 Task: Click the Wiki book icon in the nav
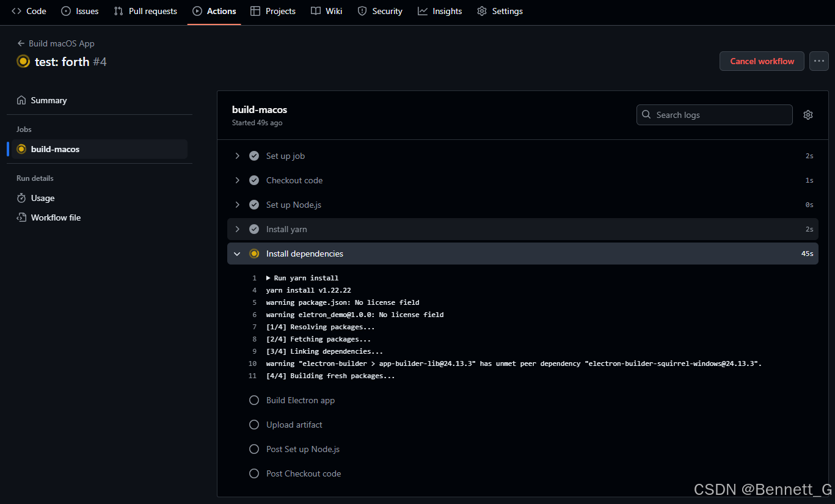coord(315,11)
